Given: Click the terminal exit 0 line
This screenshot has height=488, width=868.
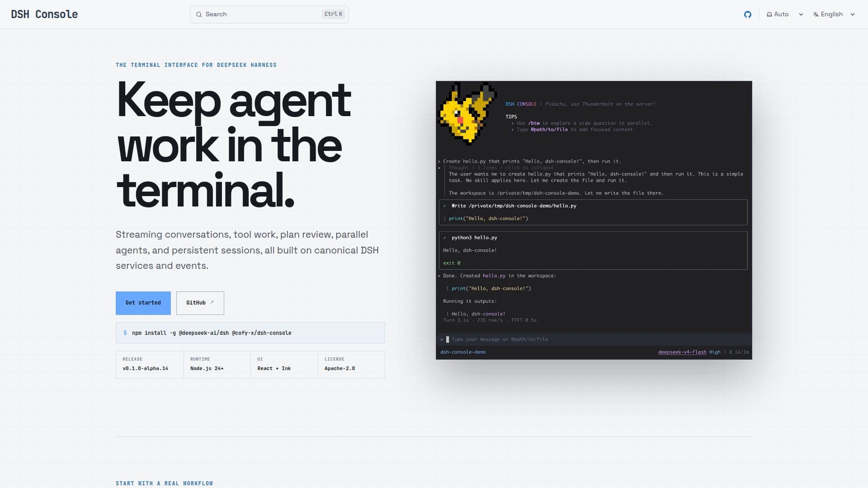Looking at the screenshot, I should (452, 263).
